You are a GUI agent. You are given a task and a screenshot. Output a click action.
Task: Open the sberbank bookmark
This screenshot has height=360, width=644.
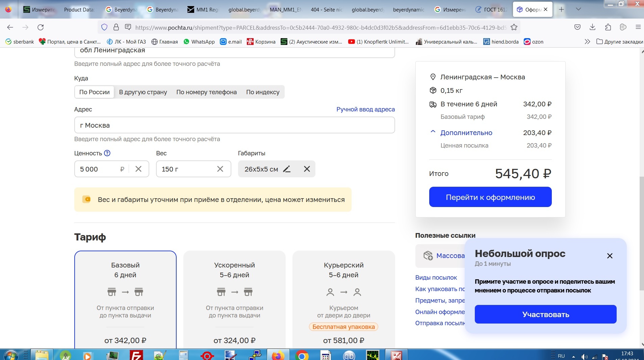20,42
